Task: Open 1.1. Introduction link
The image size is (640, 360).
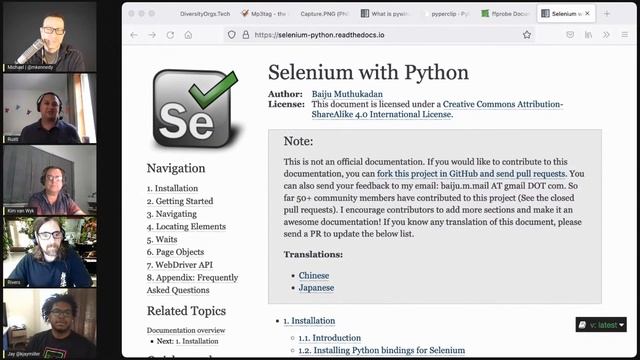Action: click(329, 338)
